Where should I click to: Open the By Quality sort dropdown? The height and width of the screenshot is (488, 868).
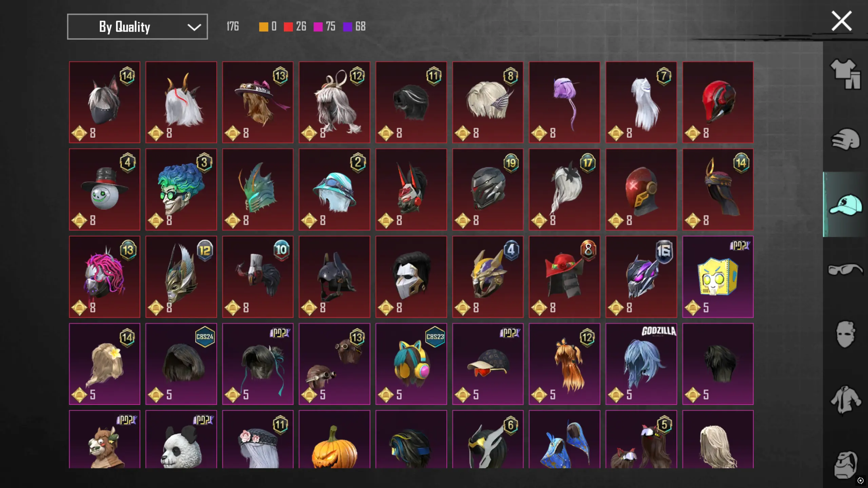(x=137, y=27)
